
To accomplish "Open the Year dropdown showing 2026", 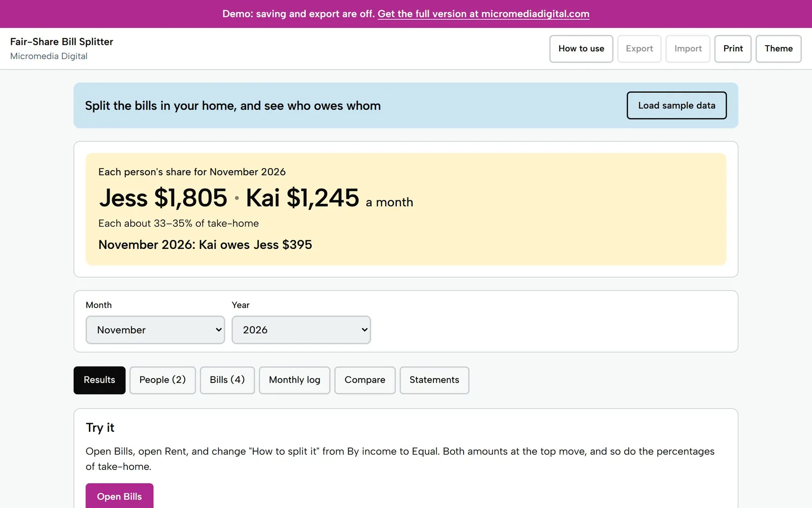I will click(x=301, y=330).
